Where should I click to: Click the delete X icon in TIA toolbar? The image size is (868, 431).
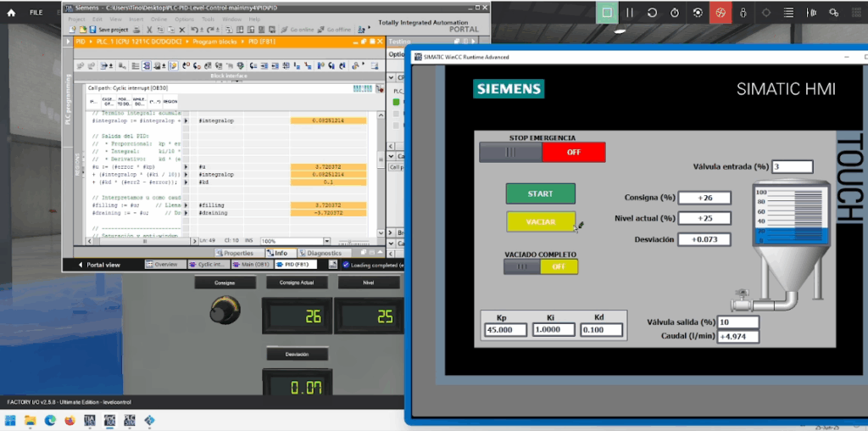point(181,30)
